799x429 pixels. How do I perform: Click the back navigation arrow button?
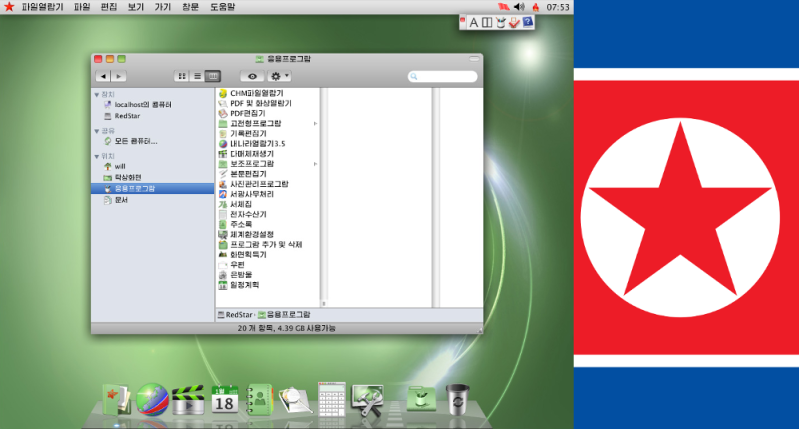(103, 76)
